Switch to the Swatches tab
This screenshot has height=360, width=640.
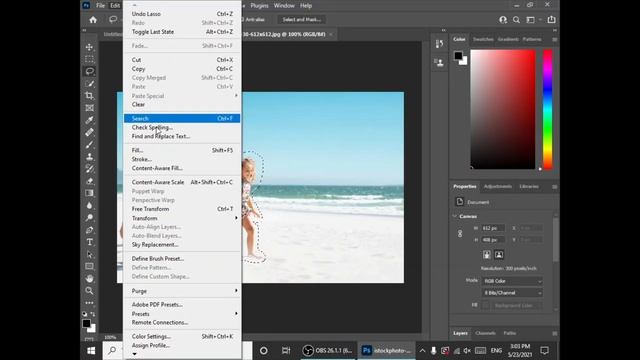[x=483, y=40]
